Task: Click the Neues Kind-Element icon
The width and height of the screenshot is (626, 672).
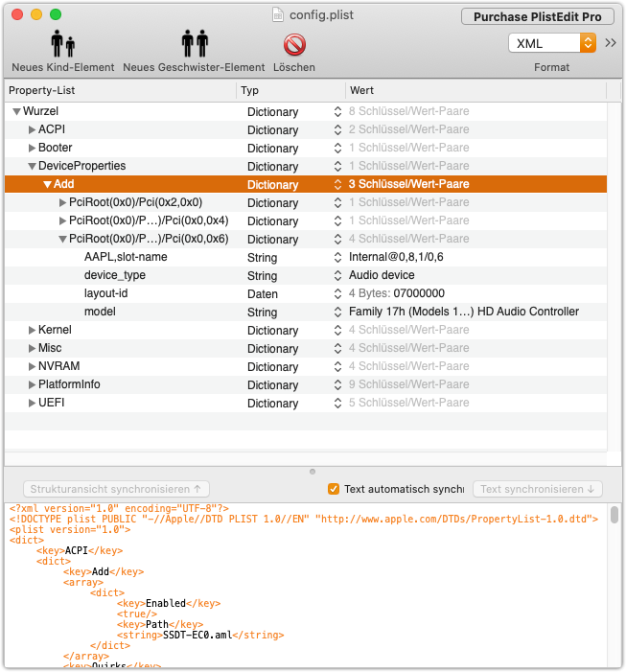Action: (63, 43)
